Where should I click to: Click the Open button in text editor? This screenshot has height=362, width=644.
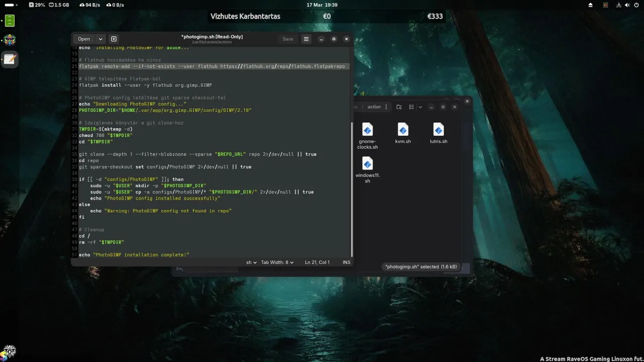coord(84,39)
